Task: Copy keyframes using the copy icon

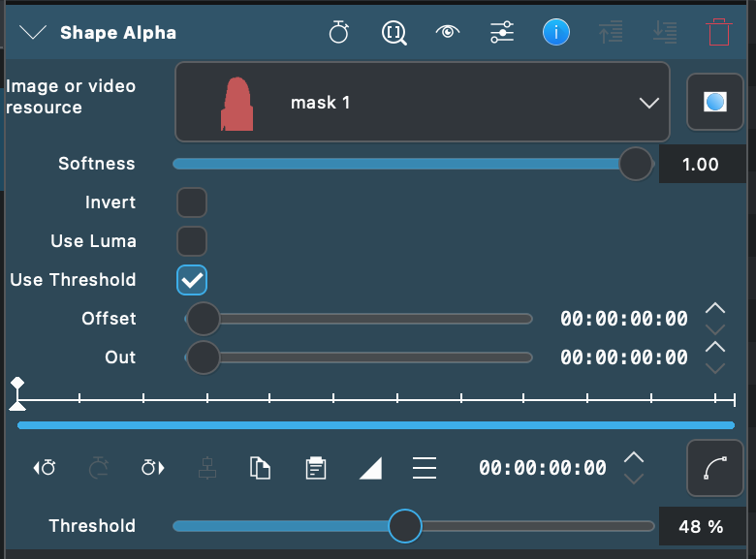Action: tap(261, 468)
